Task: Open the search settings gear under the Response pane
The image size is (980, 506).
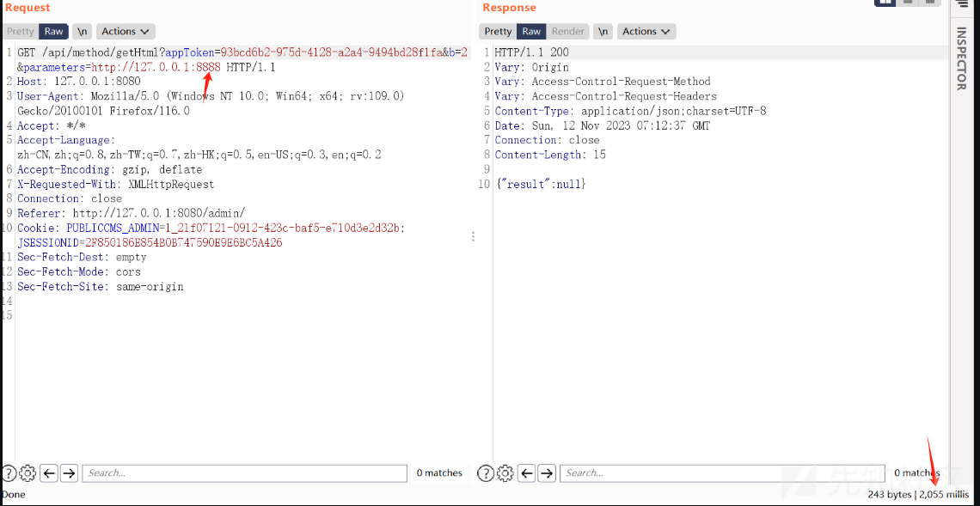Action: [x=505, y=472]
